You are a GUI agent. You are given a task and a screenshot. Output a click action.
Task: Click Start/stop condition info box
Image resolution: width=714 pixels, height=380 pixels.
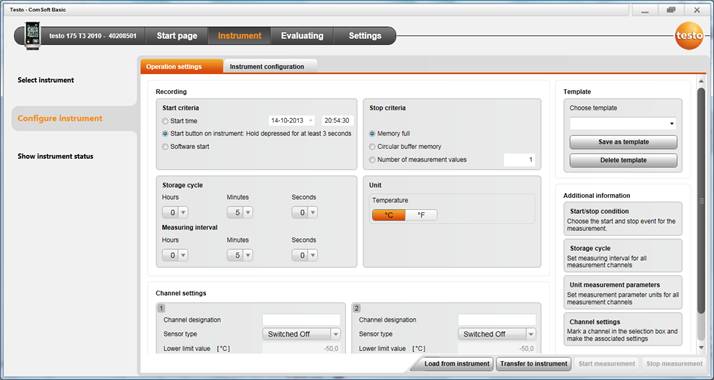tap(623, 219)
